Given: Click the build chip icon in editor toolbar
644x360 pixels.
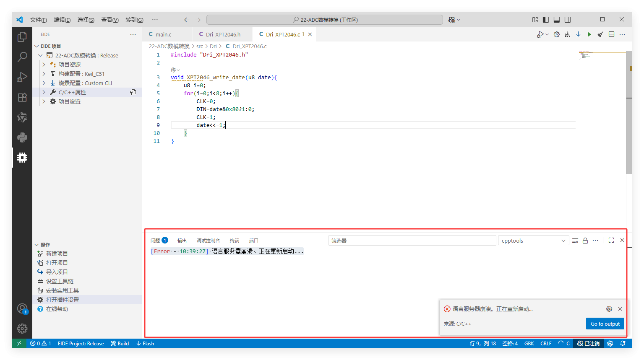Looking at the screenshot, I should coord(568,34).
